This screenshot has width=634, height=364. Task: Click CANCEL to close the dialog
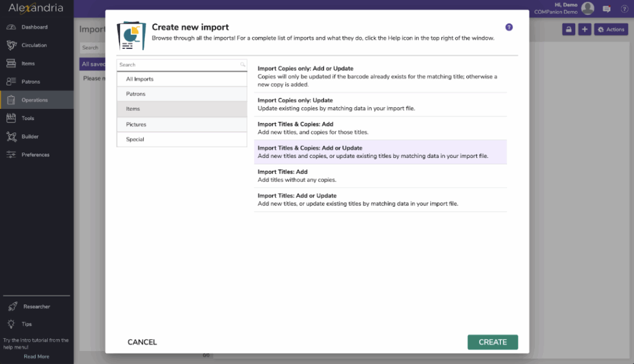tap(142, 342)
